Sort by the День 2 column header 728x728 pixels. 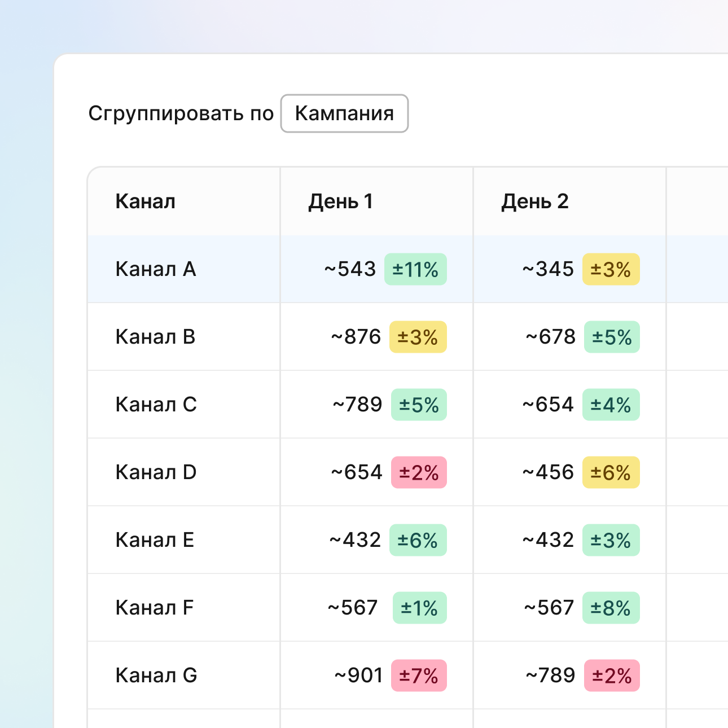point(534,201)
